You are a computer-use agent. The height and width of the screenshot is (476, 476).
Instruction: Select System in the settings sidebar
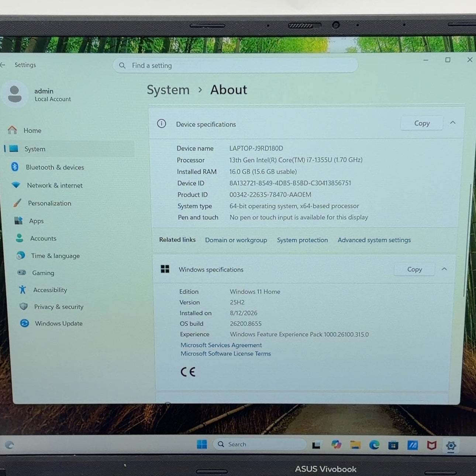tap(69, 149)
